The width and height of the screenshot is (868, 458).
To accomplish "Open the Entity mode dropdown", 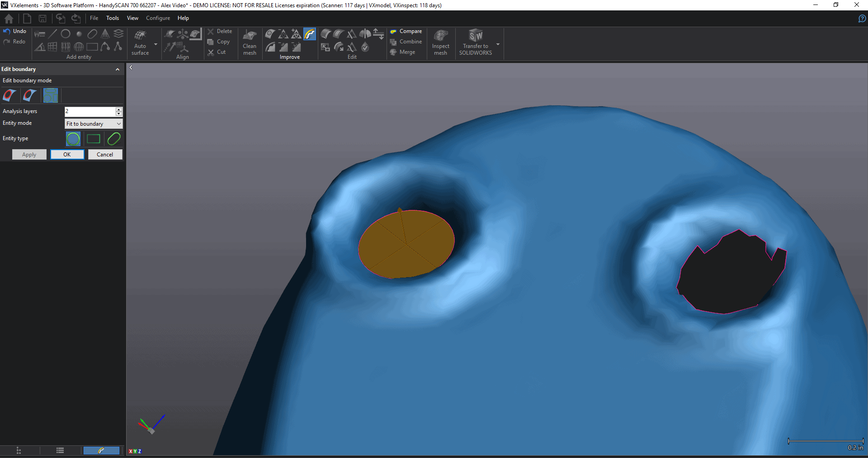I will pyautogui.click(x=94, y=124).
